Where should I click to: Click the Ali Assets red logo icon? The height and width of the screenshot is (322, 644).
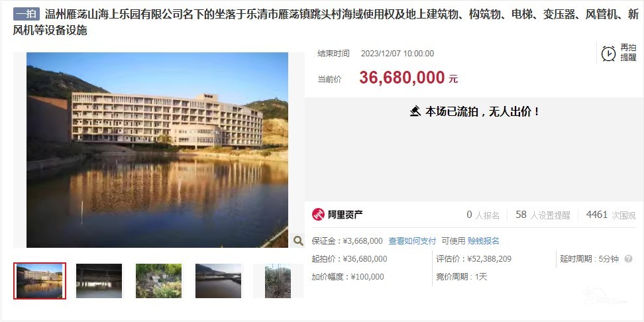click(x=318, y=215)
